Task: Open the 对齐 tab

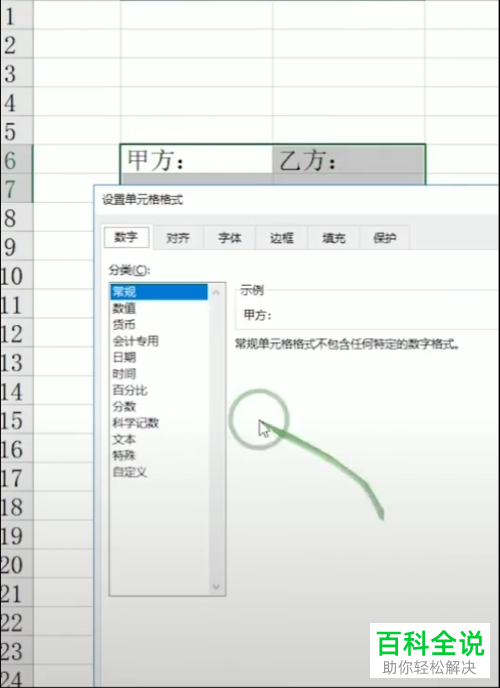Action: pyautogui.click(x=178, y=238)
